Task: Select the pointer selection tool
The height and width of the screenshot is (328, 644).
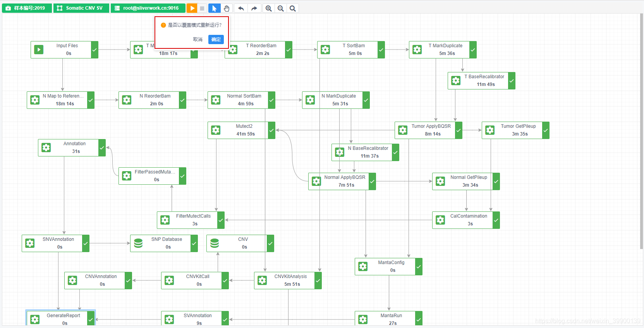Action: coord(214,8)
